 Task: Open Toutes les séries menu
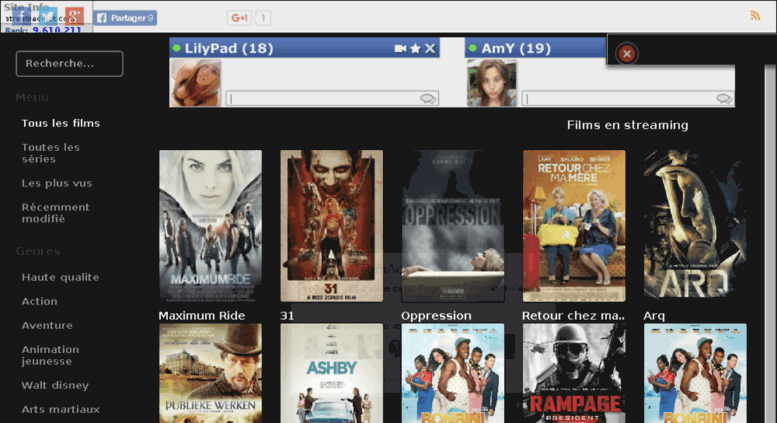click(51, 153)
